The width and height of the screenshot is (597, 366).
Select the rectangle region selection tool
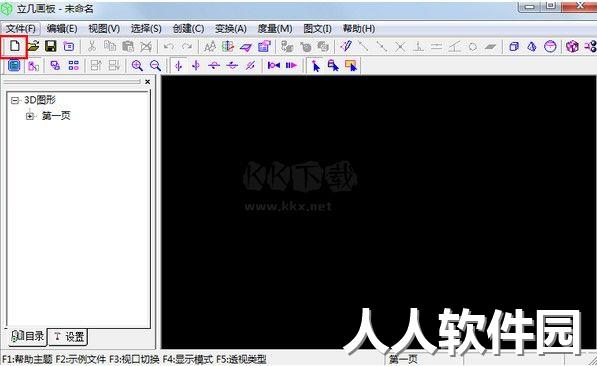(351, 66)
